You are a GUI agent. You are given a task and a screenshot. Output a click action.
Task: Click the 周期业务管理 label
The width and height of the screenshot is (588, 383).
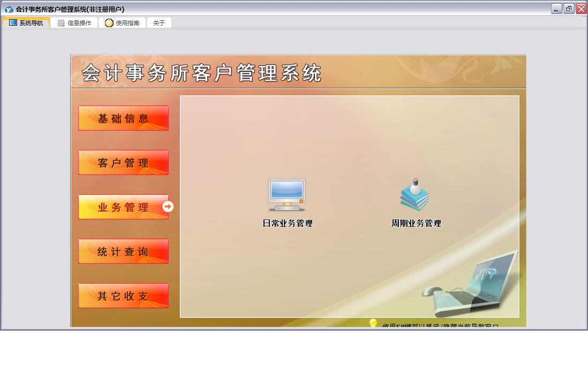coord(416,224)
